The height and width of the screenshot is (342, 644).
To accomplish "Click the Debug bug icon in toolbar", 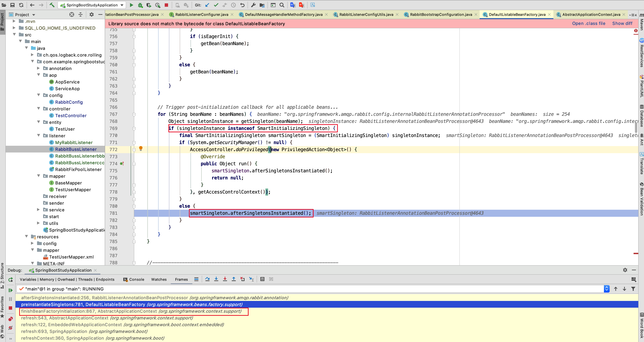I will (140, 5).
